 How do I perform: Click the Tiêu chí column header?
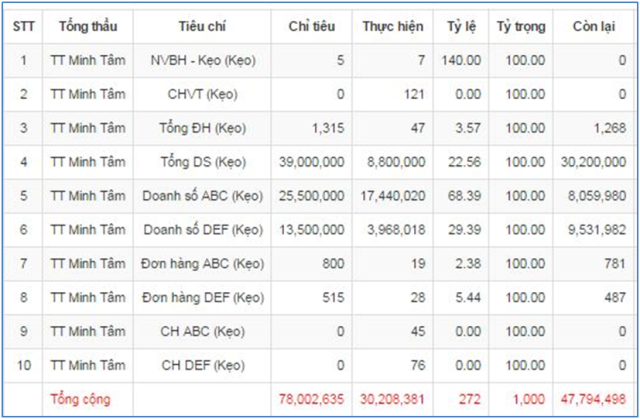tap(202, 27)
